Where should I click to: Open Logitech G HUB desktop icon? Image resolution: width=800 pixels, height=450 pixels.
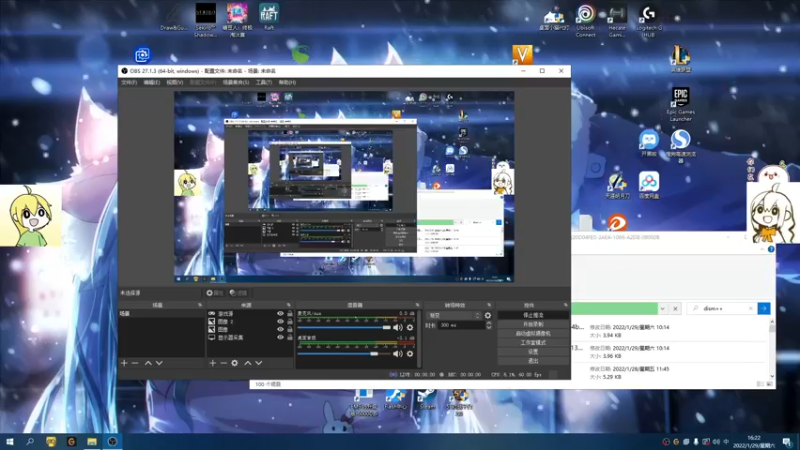pyautogui.click(x=648, y=21)
